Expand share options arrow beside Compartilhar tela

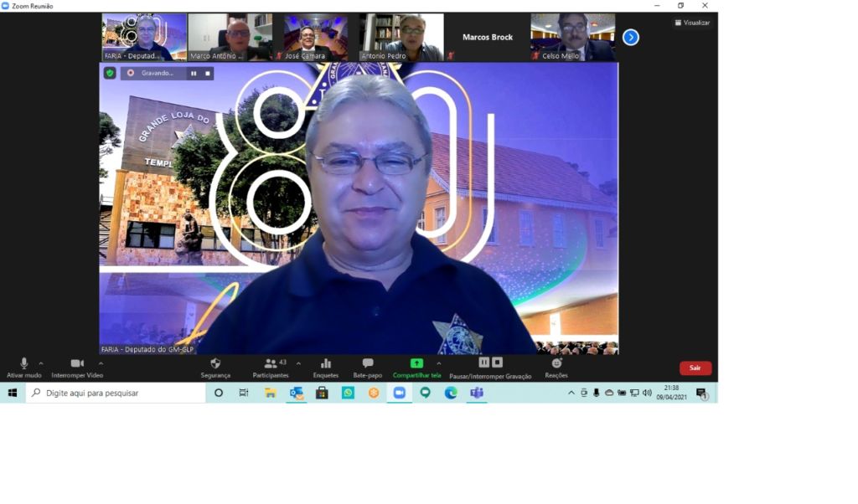coord(439,363)
